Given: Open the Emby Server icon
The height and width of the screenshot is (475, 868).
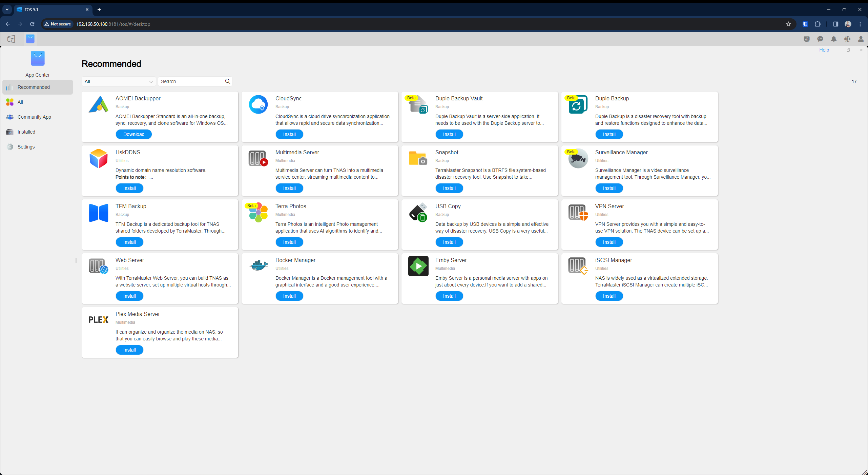Looking at the screenshot, I should point(418,266).
